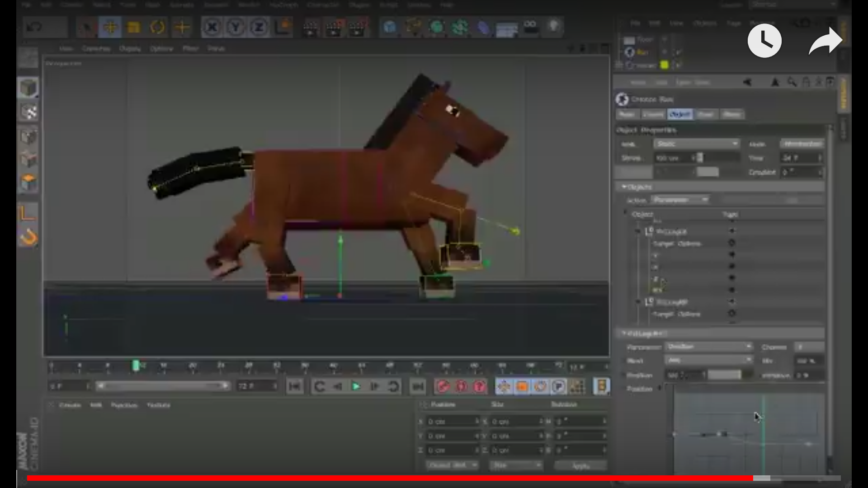Click the Go to End playback button
The image size is (868, 488).
coord(418,386)
